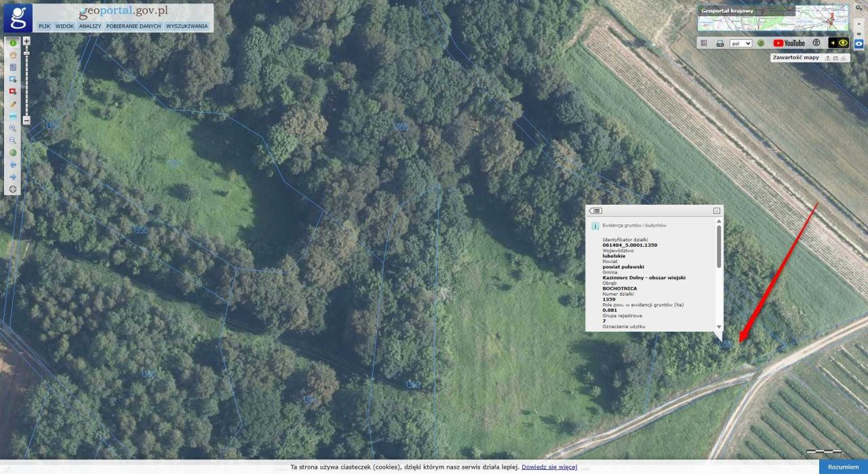Toggle the blue eye visibility button
Viewport: 868px width, 474px height.
859,44
